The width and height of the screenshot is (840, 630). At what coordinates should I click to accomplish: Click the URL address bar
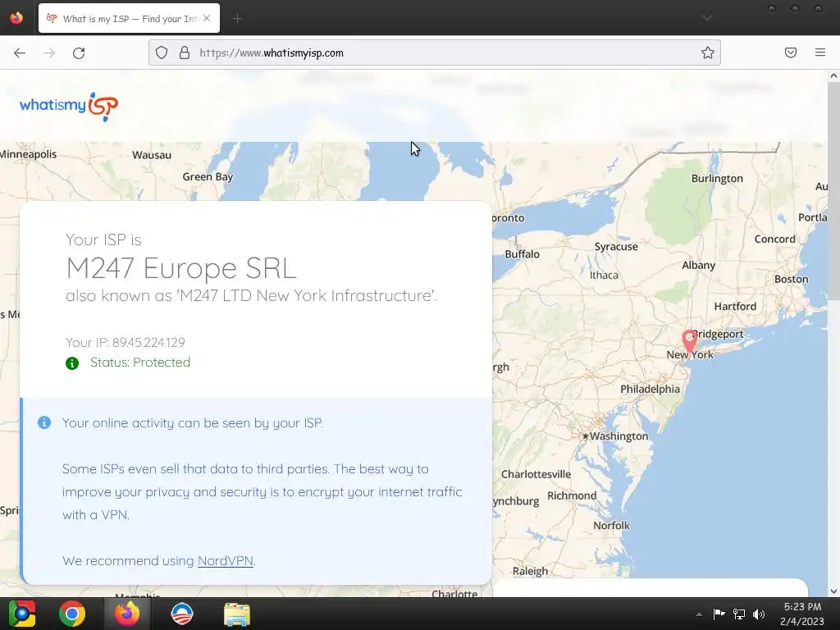tap(435, 52)
